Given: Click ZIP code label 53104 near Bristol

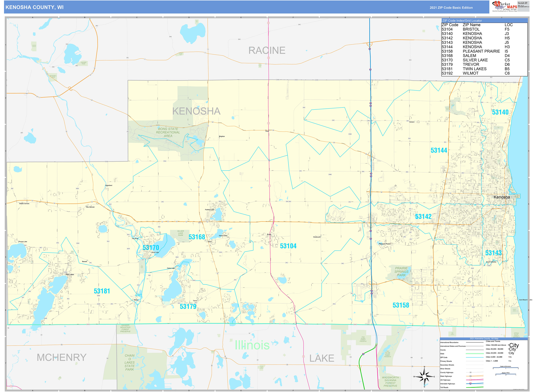Looking at the screenshot, I should click(288, 246).
